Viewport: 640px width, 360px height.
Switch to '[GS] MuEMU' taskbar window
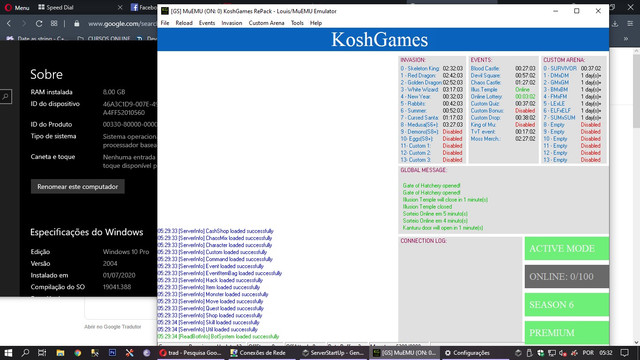click(405, 353)
